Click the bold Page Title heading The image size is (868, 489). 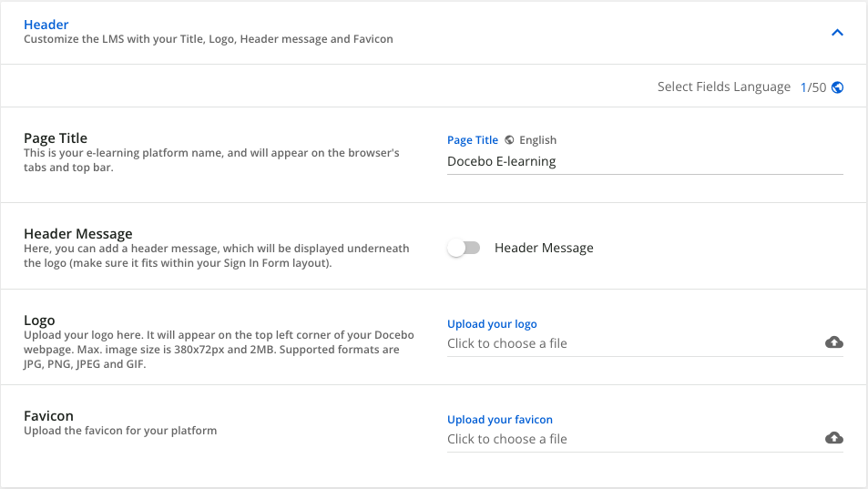pyautogui.click(x=56, y=138)
